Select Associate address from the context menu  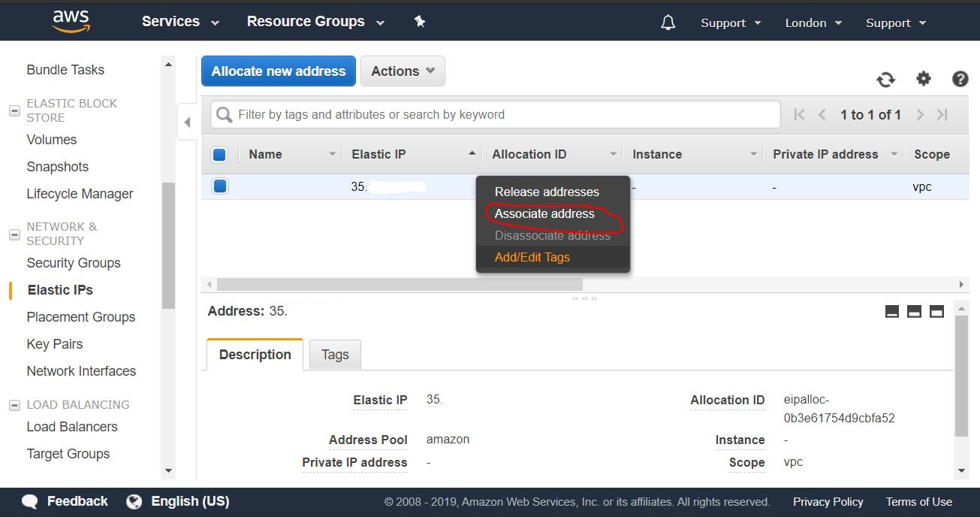[x=543, y=213]
